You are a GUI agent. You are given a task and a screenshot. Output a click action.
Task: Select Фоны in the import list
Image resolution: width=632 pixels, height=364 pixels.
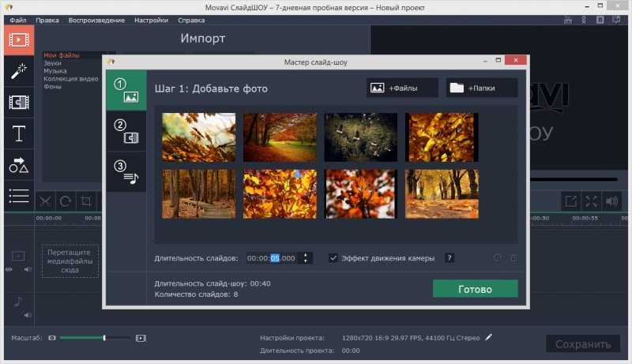(52, 87)
